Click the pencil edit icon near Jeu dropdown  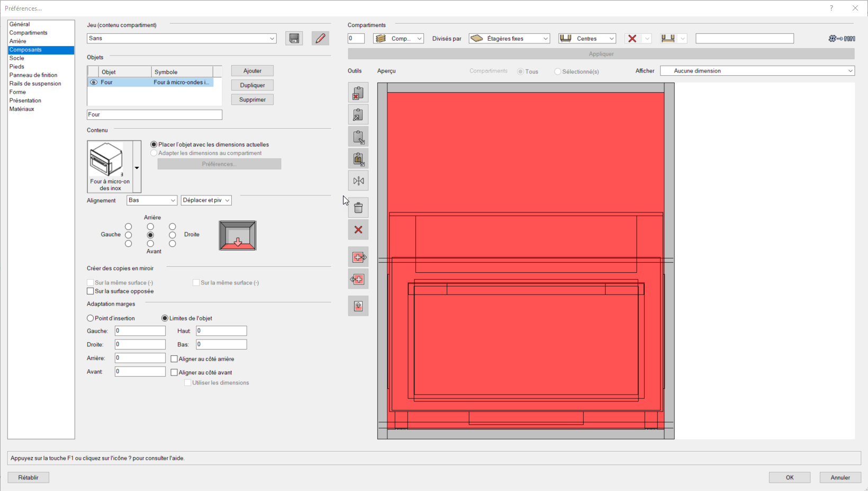tap(320, 38)
